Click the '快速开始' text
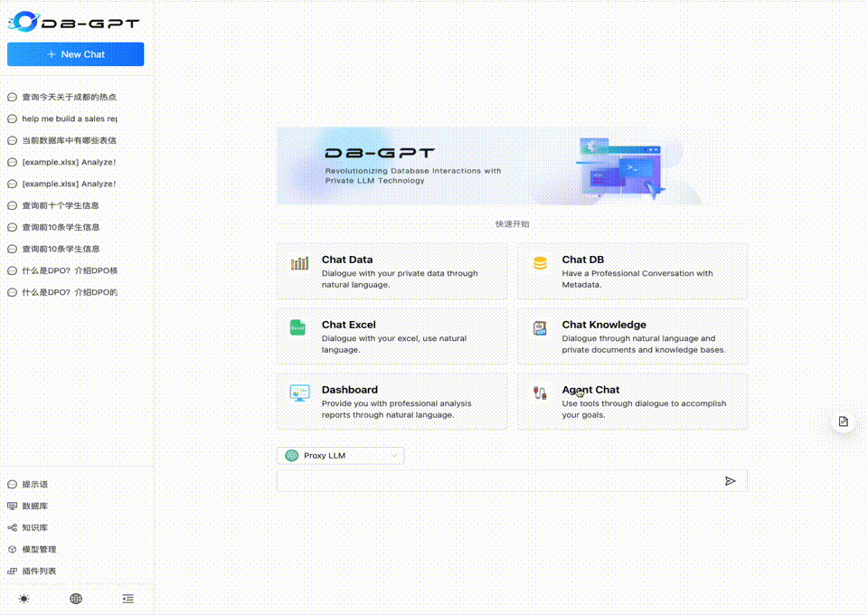 [x=512, y=224]
